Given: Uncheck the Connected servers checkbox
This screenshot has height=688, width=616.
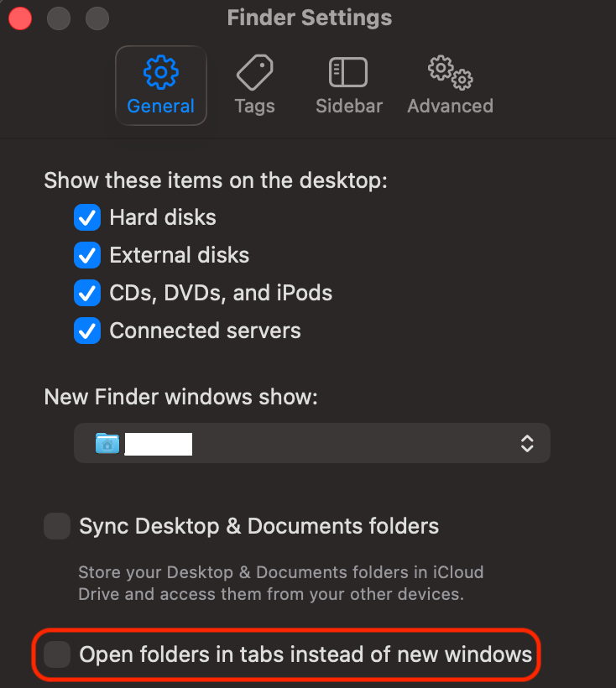Looking at the screenshot, I should 87,331.
